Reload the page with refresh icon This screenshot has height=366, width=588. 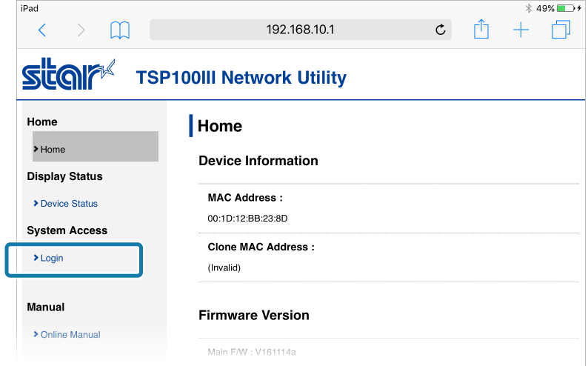coord(440,29)
